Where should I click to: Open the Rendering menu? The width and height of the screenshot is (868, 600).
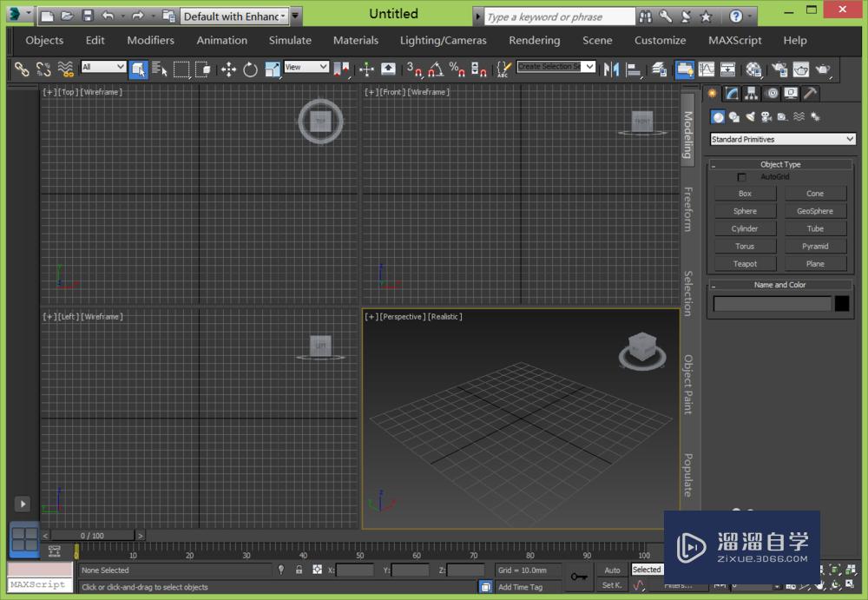534,40
